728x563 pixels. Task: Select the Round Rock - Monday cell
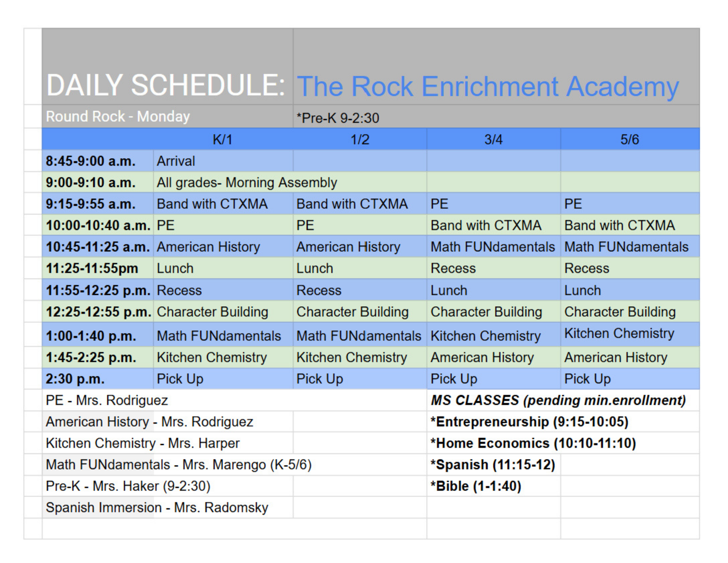coord(118,117)
